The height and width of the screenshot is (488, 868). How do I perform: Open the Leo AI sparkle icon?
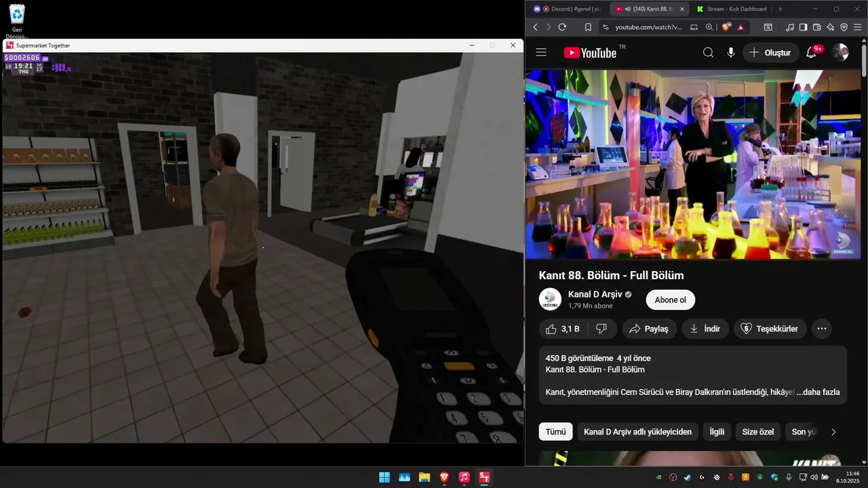click(x=830, y=27)
